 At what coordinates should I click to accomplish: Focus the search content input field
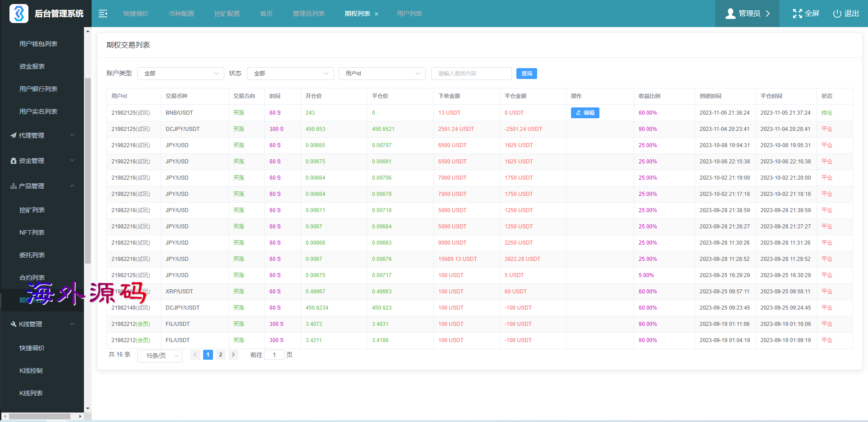(x=471, y=74)
